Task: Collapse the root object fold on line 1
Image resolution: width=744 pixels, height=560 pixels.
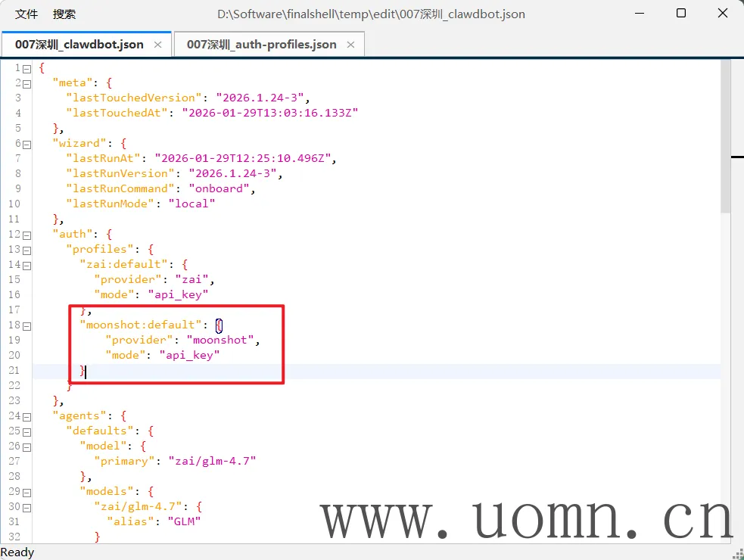Action: coord(27,68)
